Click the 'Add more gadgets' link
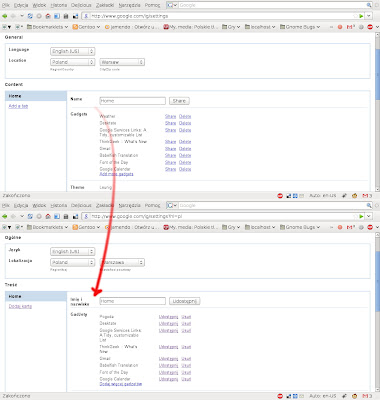 tap(116, 174)
